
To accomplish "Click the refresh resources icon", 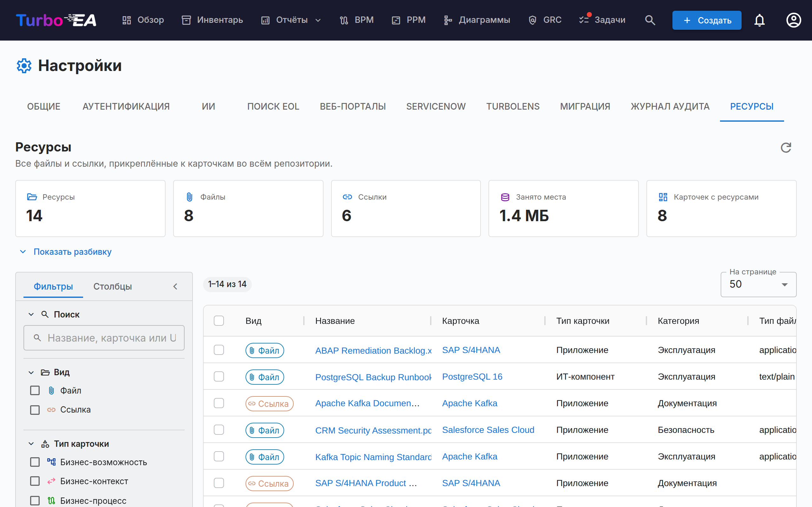I will (786, 148).
